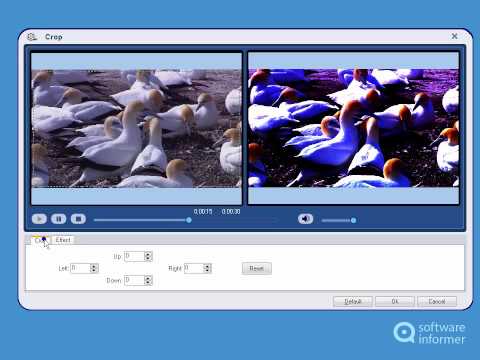
Task: Click the Down crop value field
Action: tap(134, 280)
